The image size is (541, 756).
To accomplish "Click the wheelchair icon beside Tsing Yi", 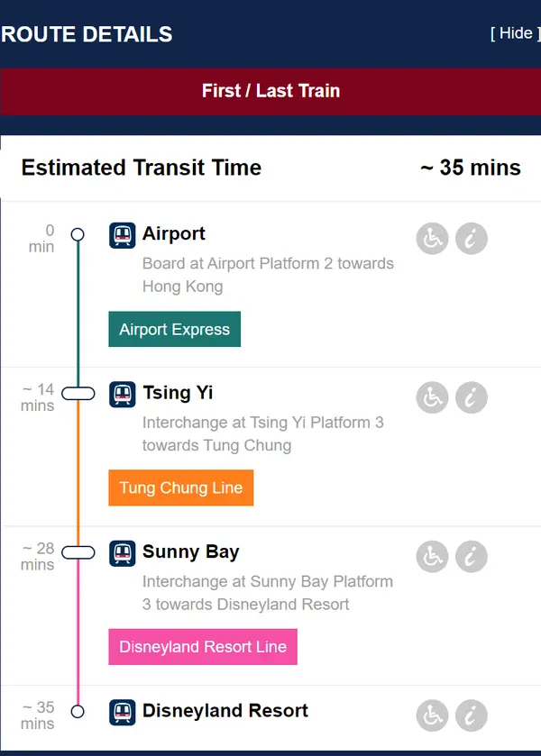I will (433, 397).
